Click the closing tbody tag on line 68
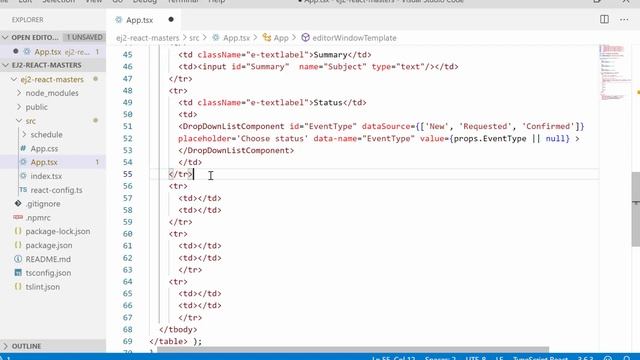This screenshot has height=360, width=640. point(178,329)
